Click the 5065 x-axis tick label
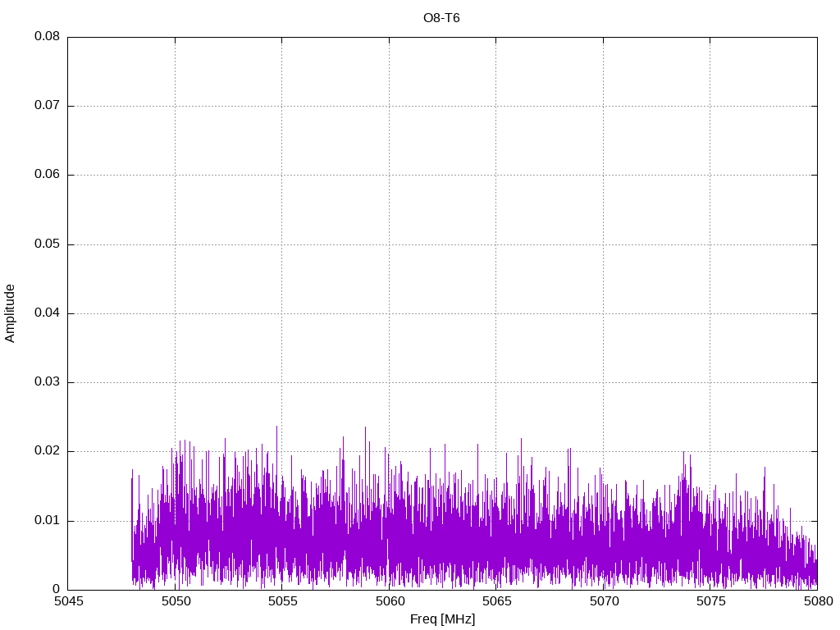The height and width of the screenshot is (630, 840). [496, 602]
